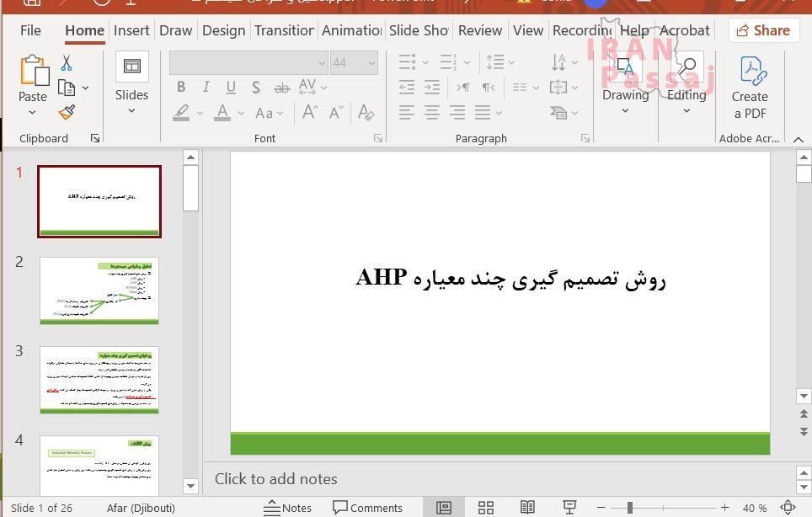Align text left
812x517 pixels.
click(x=407, y=112)
